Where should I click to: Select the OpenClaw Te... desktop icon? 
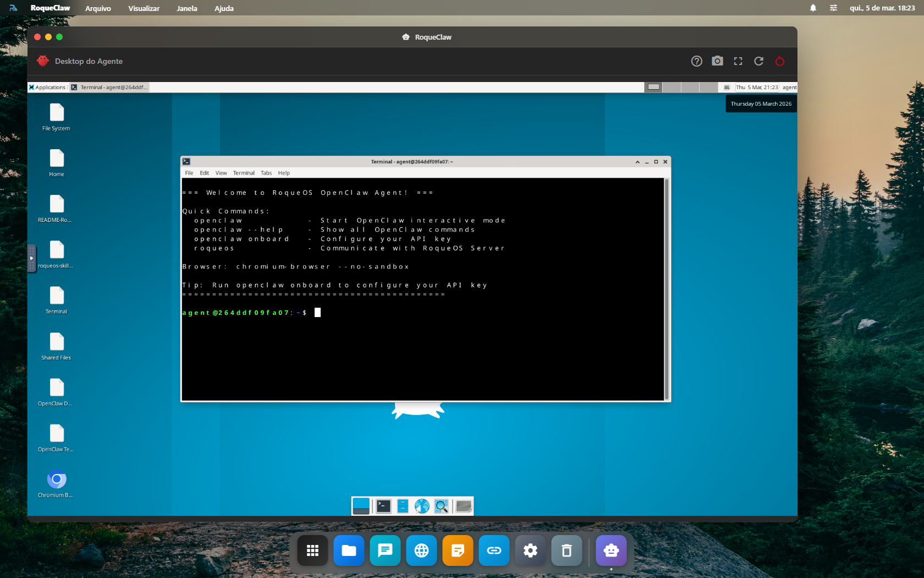coord(57,438)
